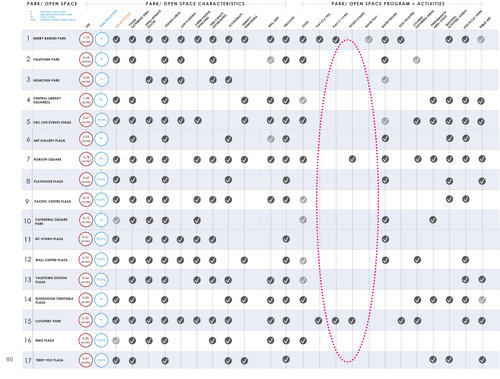The height and width of the screenshot is (379, 500).
Task: Click the only grey check mark in Helmcken Park row
Action: pyautogui.click(x=385, y=80)
